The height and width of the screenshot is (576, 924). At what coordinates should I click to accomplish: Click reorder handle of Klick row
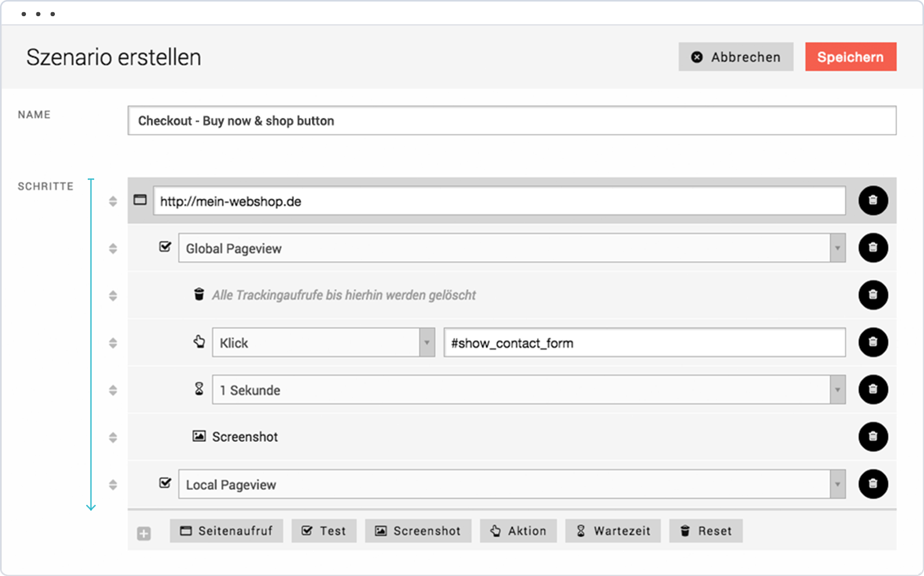113,343
